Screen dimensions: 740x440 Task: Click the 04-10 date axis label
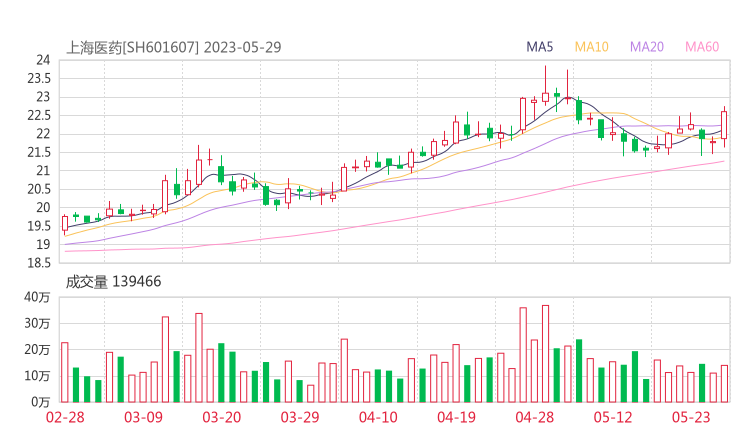[378, 417]
